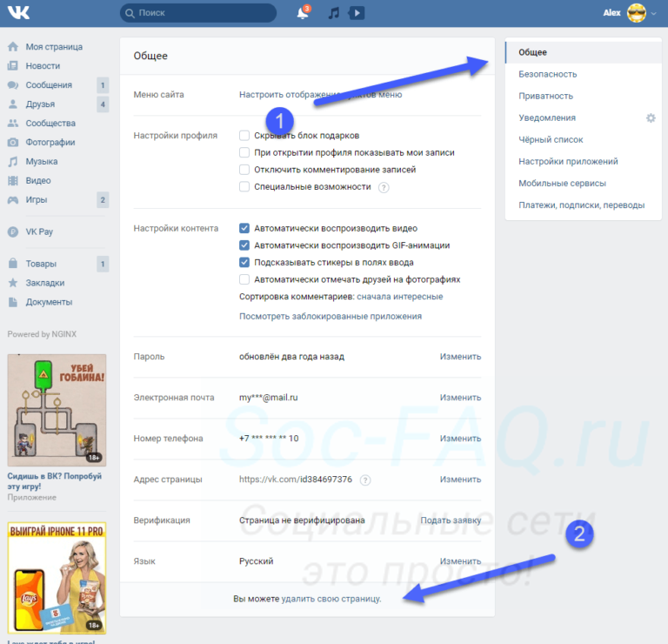Click the VK Pay coin icon
668x644 pixels.
pyautogui.click(x=13, y=231)
